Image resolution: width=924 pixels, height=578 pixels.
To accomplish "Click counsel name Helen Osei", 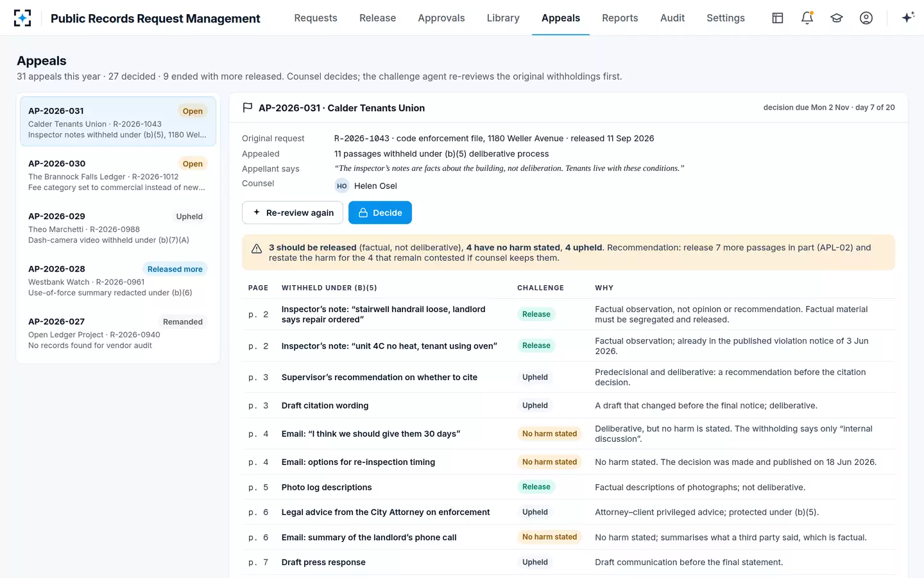I will click(x=375, y=186).
